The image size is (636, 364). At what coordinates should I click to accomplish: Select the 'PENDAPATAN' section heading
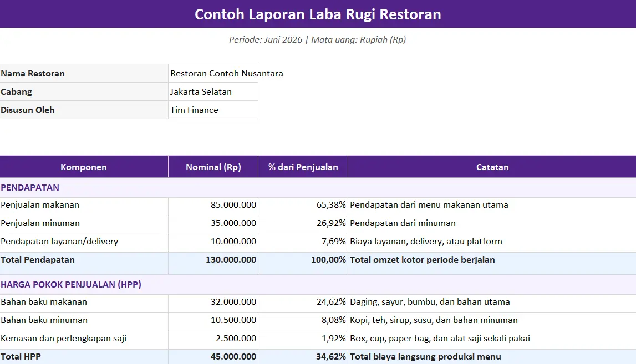pyautogui.click(x=30, y=188)
